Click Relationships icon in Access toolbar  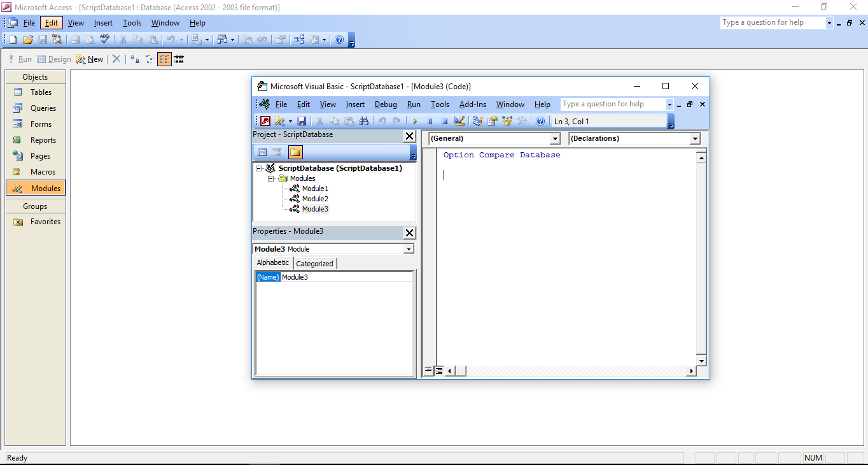(x=298, y=39)
